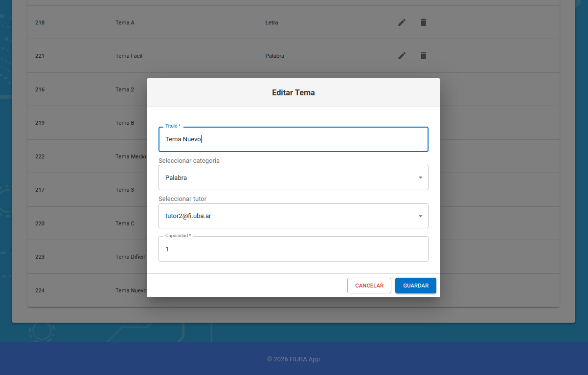This screenshot has width=588, height=375.
Task: Open the Seleccionar categoría dropdown showing Palabra
Action: tap(293, 177)
